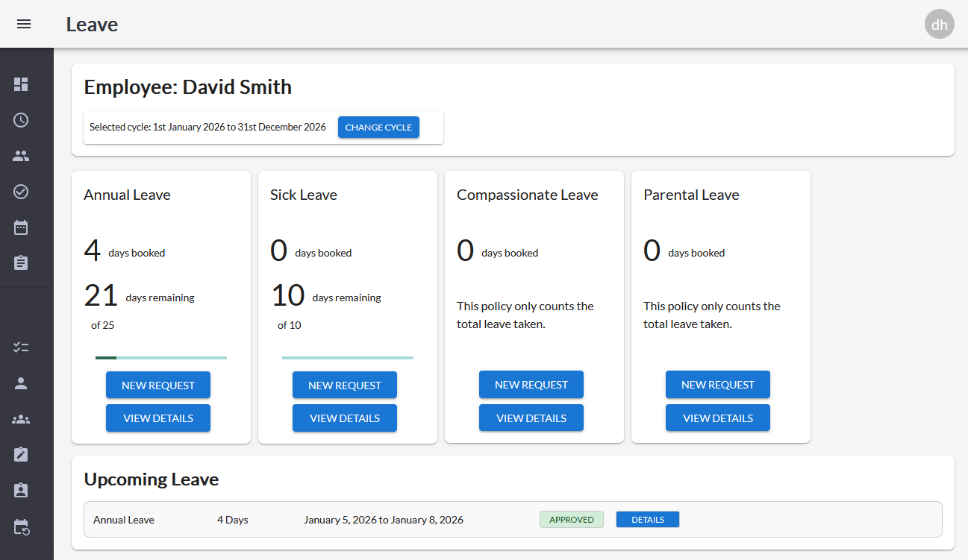Click the three-person group icon in sidebar
Screen dimensions: 968x560
coord(21,419)
